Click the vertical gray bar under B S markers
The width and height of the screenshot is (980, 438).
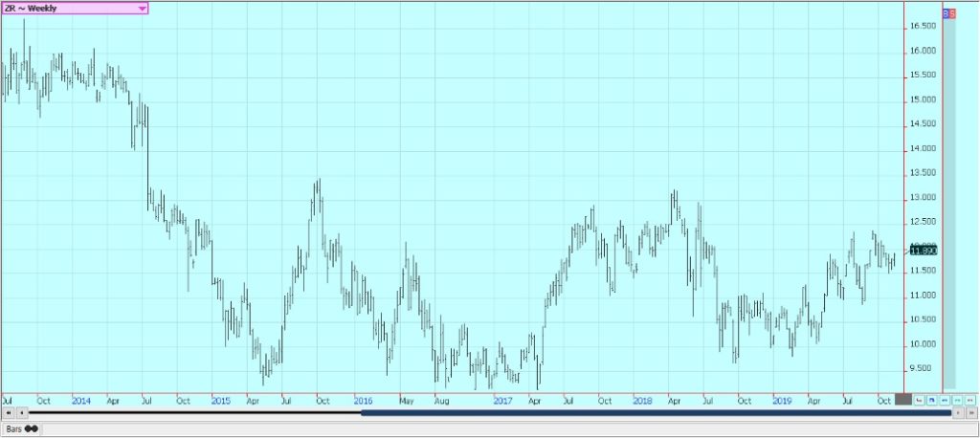coord(949,203)
